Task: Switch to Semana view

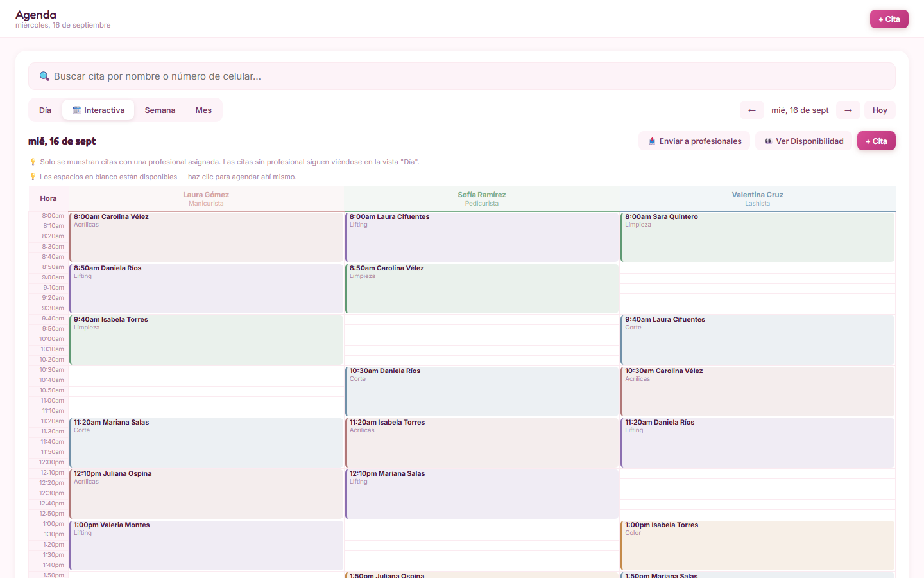Action: (160, 110)
